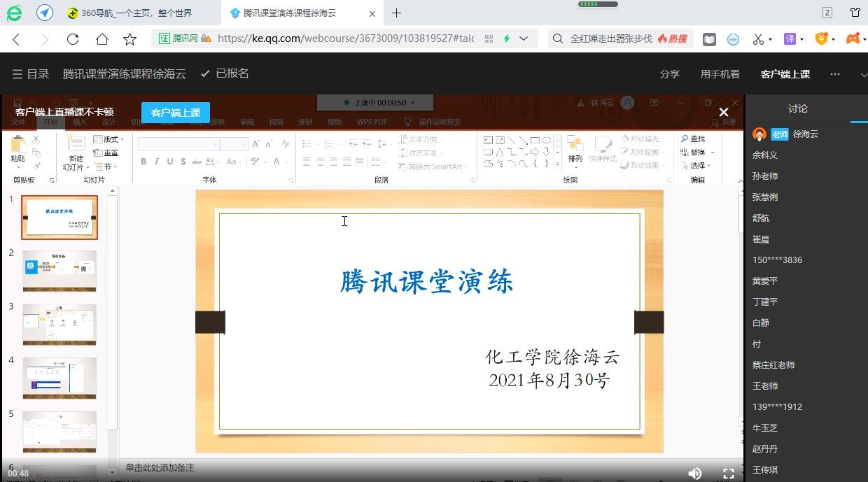The height and width of the screenshot is (482, 868).
Task: Click the 分享 share link
Action: point(669,73)
